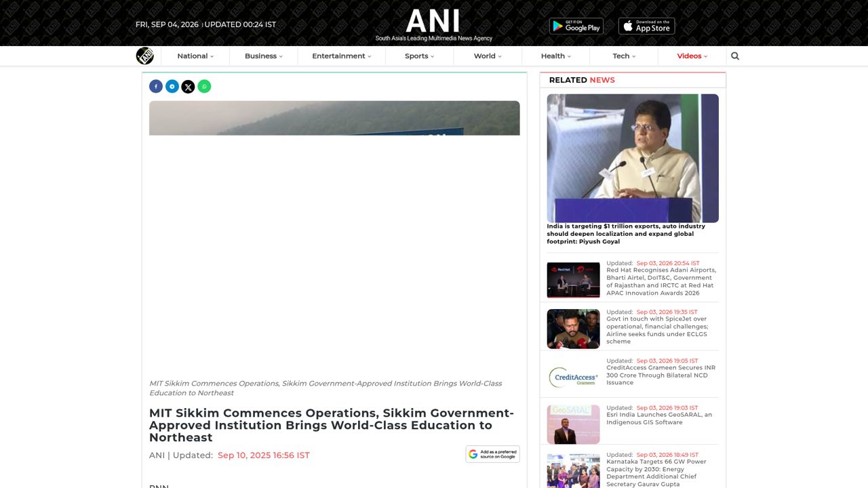Viewport: 868px width, 488px height.
Task: Read Esri India Launches GeoSARAL story
Action: [659, 418]
